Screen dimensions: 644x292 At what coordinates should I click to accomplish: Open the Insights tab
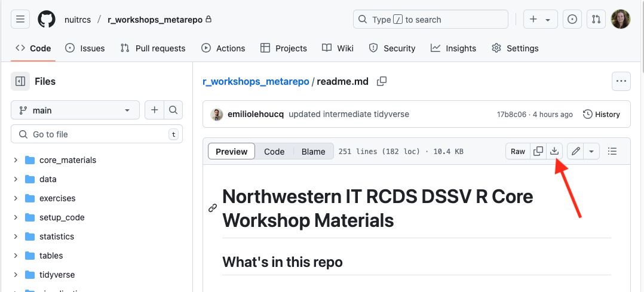[453, 48]
